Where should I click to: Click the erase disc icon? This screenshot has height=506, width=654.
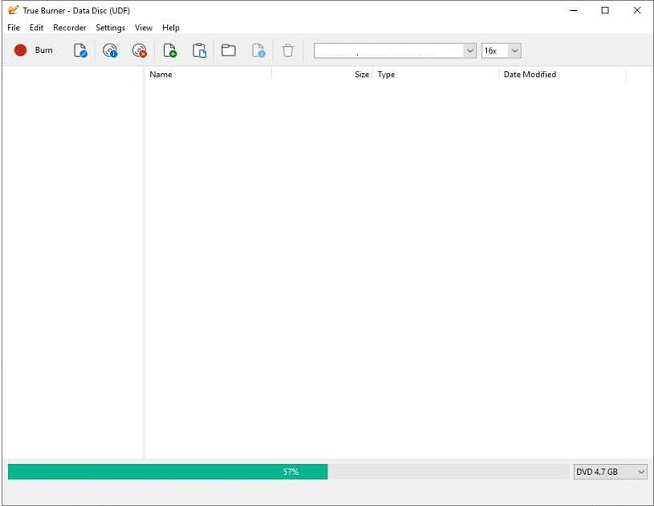[139, 50]
